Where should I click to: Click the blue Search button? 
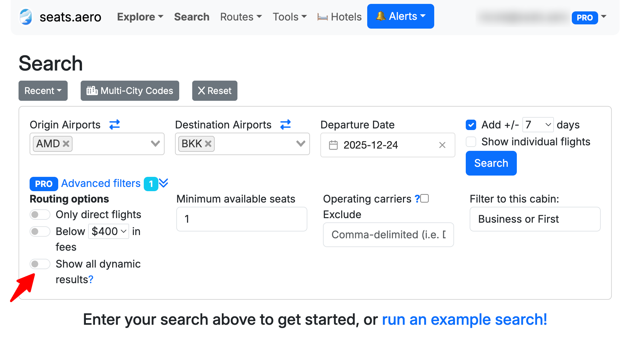pos(491,163)
